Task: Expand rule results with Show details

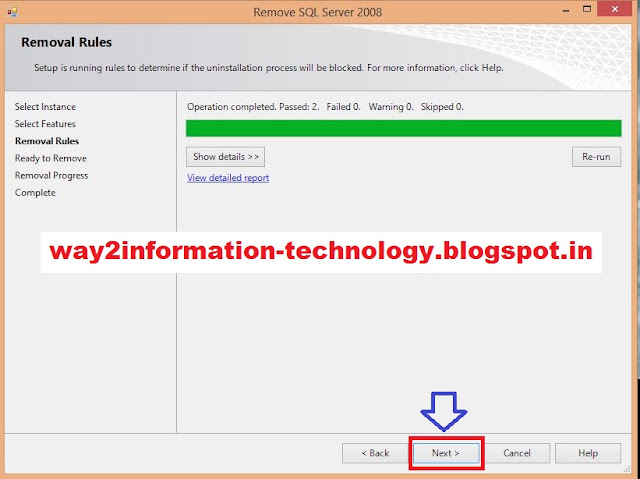Action: click(225, 157)
